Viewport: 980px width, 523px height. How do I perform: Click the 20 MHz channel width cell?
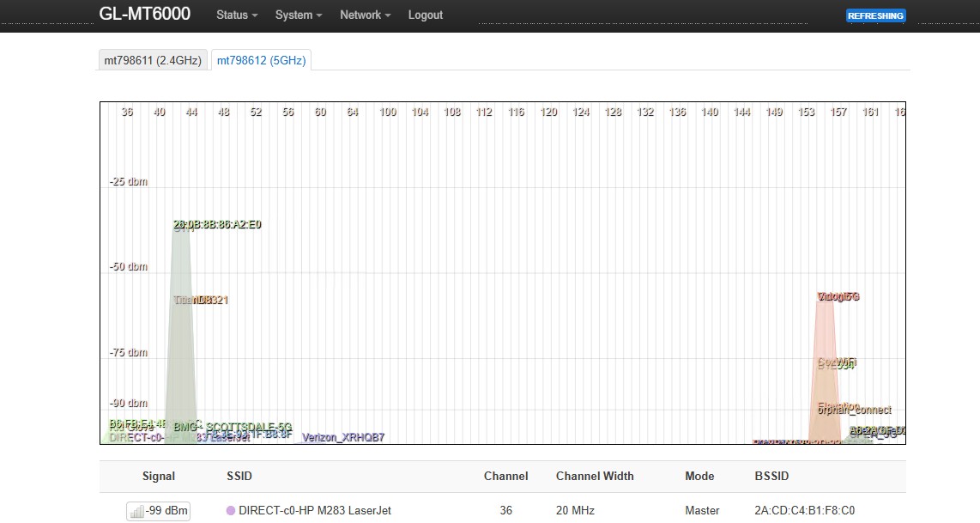click(x=575, y=510)
